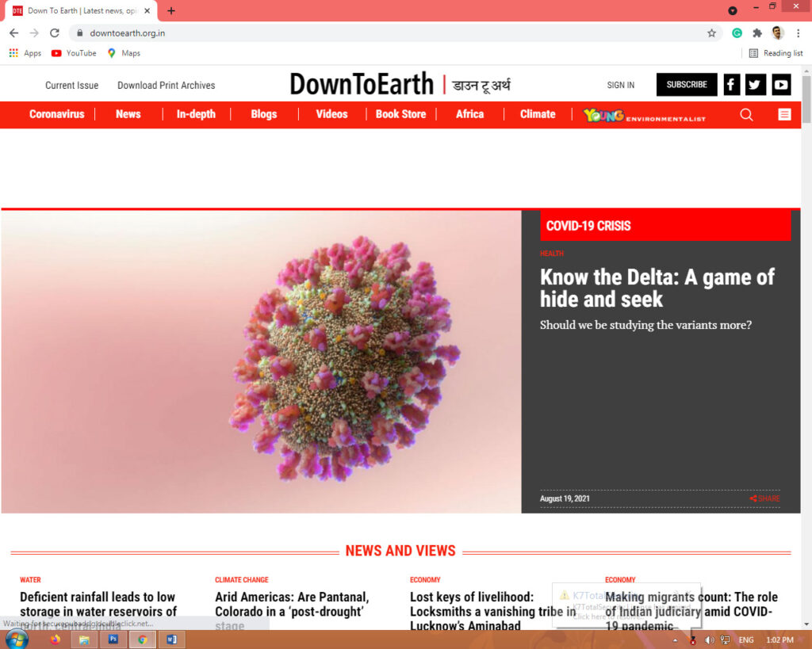Click the coronavirus featured image
The image size is (812, 649).
[x=261, y=362]
